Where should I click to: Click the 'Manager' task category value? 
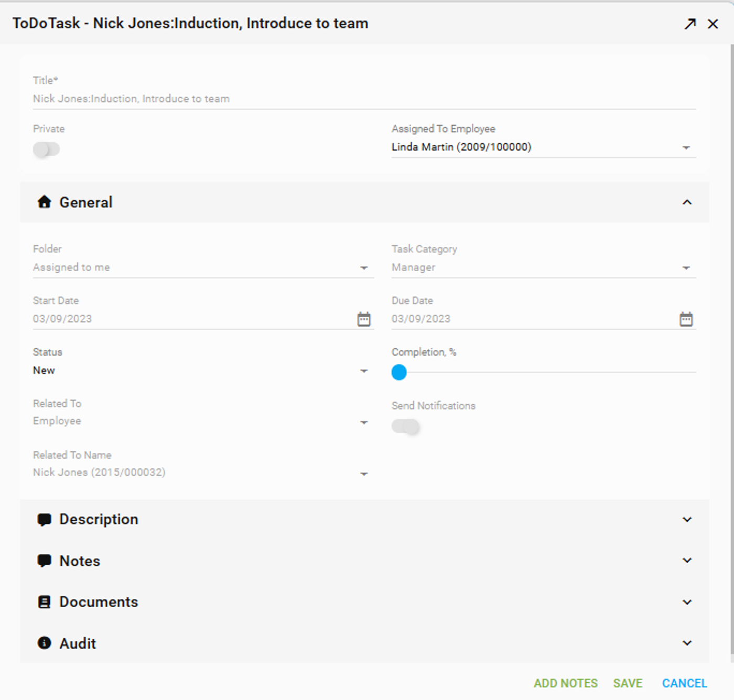[x=413, y=267]
